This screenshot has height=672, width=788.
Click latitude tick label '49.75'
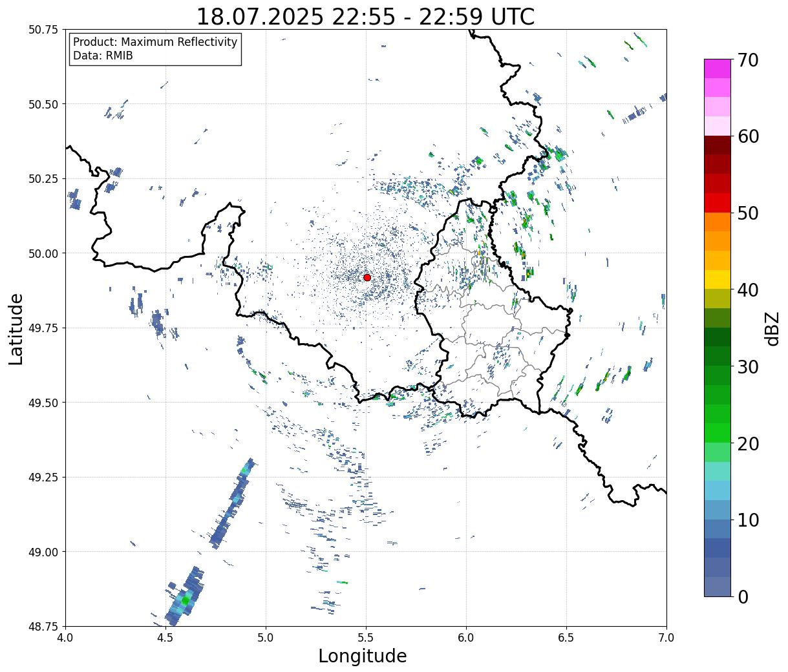point(43,328)
